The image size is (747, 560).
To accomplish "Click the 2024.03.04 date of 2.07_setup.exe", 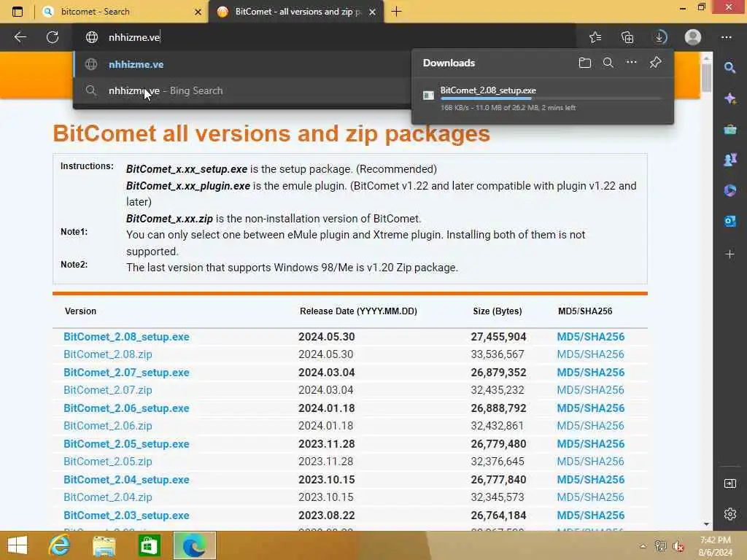I will [326, 373].
